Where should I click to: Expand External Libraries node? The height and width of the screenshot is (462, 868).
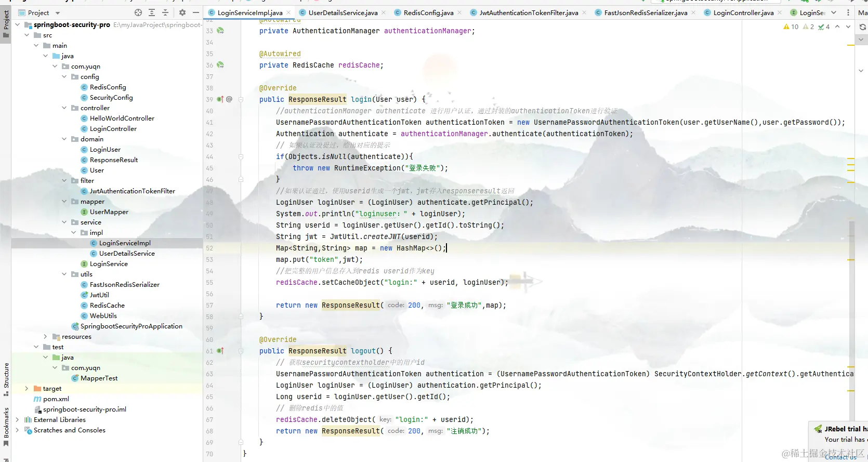click(17, 419)
